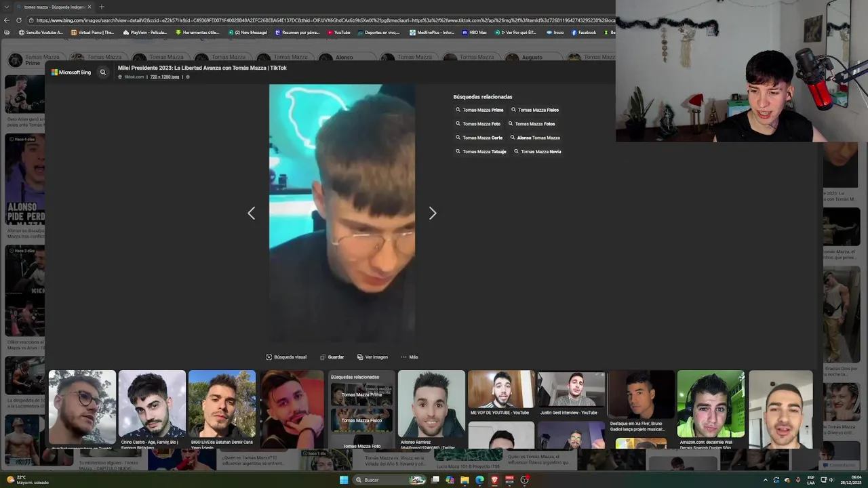The image size is (868, 488).
Task: Reload the page with the refresh icon
Action: (x=19, y=20)
